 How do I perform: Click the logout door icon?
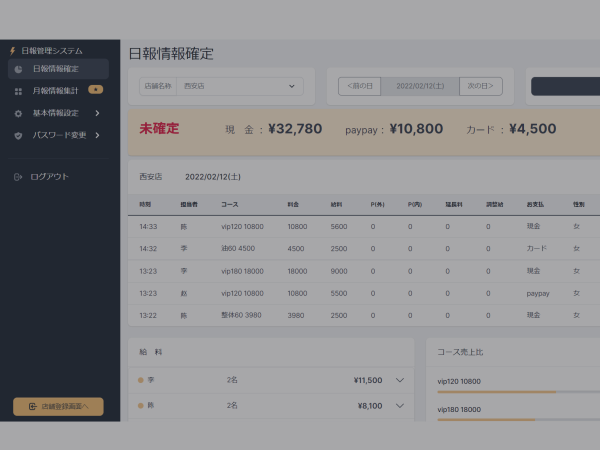(18, 177)
